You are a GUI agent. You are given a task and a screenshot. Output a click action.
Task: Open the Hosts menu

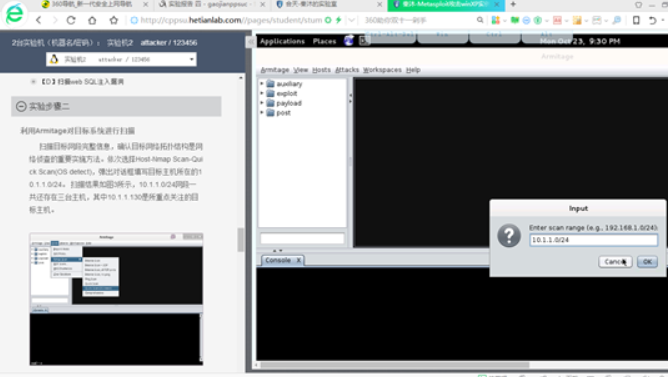pyautogui.click(x=321, y=70)
